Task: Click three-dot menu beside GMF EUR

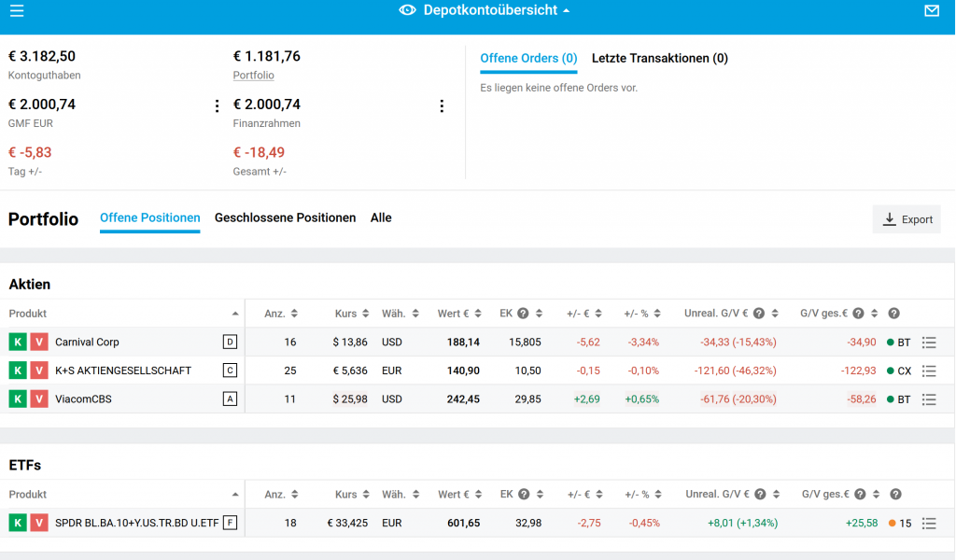Action: [218, 106]
